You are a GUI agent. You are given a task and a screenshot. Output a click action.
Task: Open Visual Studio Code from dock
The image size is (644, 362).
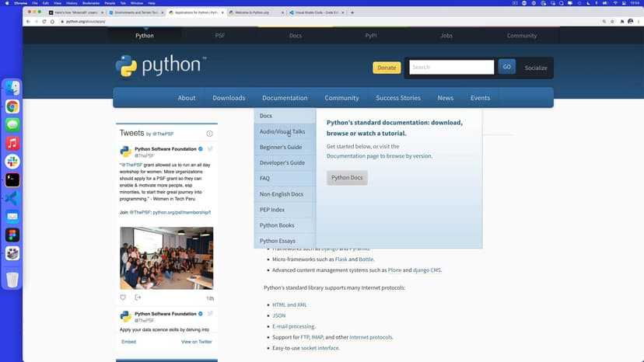[x=12, y=198]
